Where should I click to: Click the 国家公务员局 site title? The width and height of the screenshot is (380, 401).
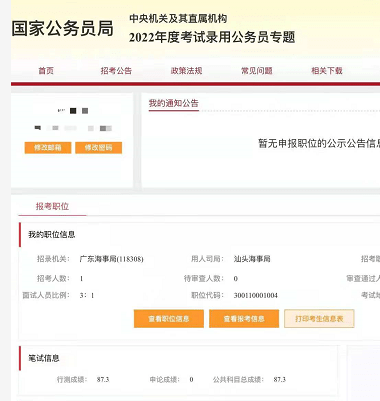tap(63, 28)
